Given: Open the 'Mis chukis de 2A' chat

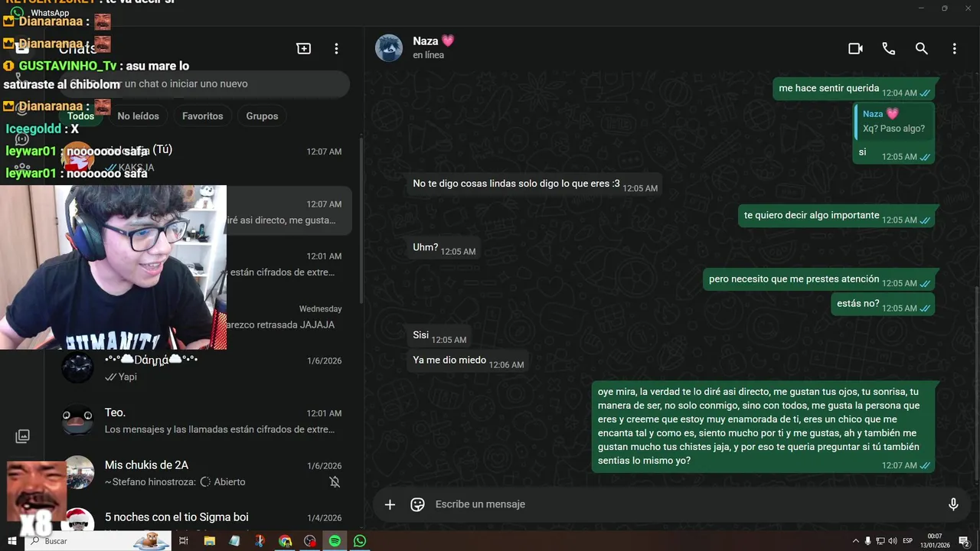Looking at the screenshot, I should tap(202, 473).
